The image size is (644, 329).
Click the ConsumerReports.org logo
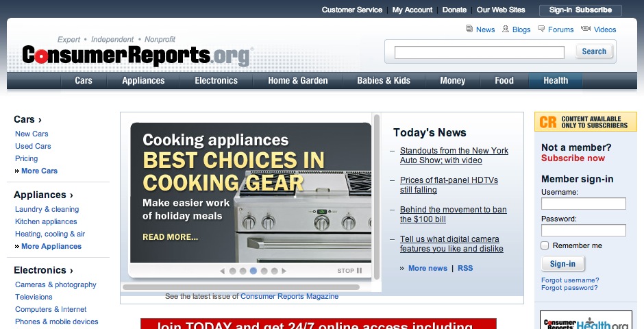(136, 56)
